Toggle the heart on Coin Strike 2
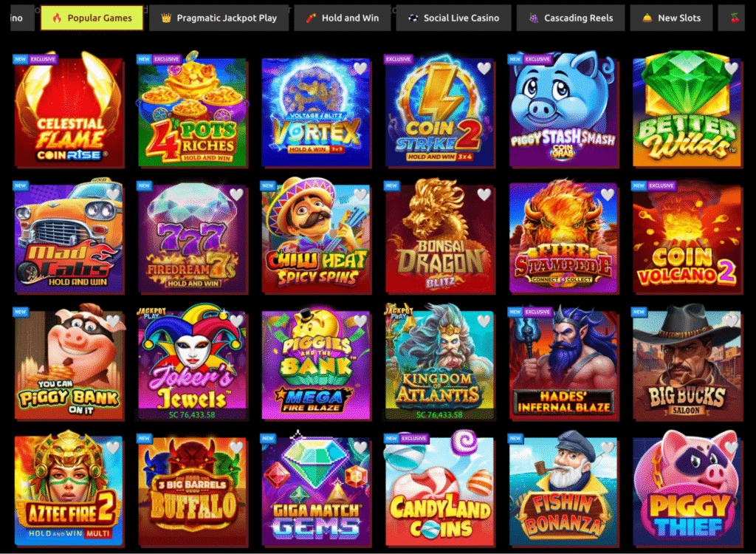756x554 pixels. coord(484,69)
